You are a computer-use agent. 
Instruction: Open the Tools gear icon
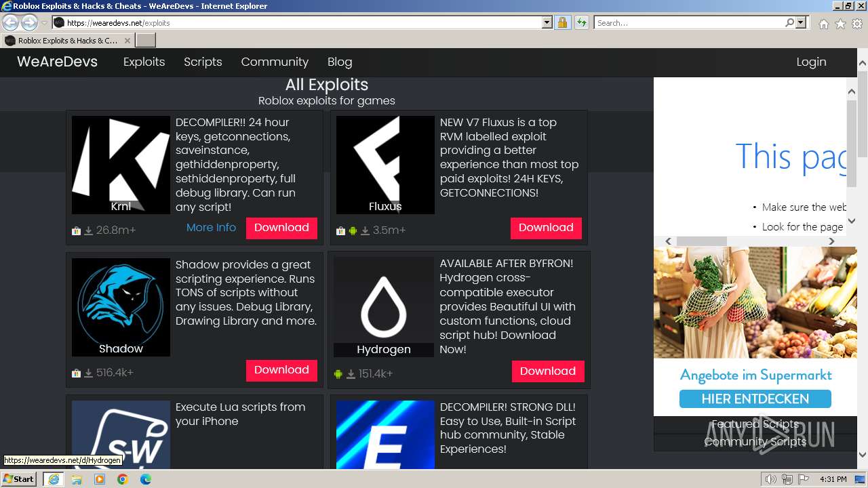(x=857, y=24)
